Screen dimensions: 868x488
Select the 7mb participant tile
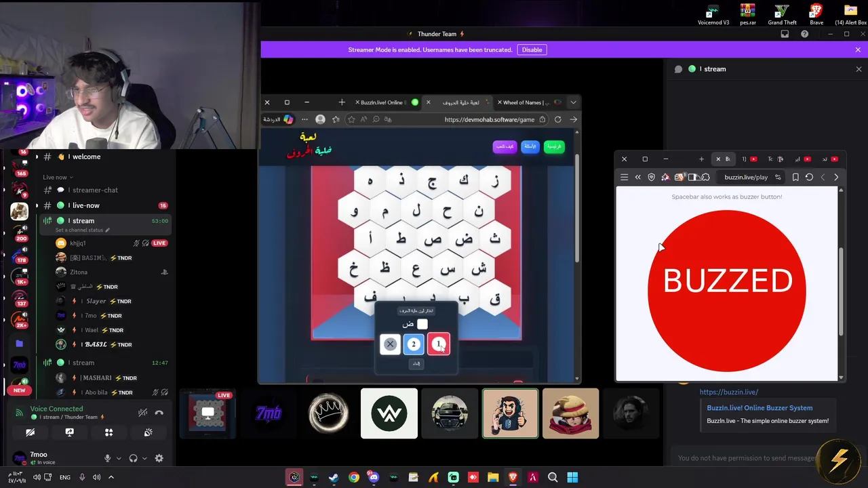point(269,413)
